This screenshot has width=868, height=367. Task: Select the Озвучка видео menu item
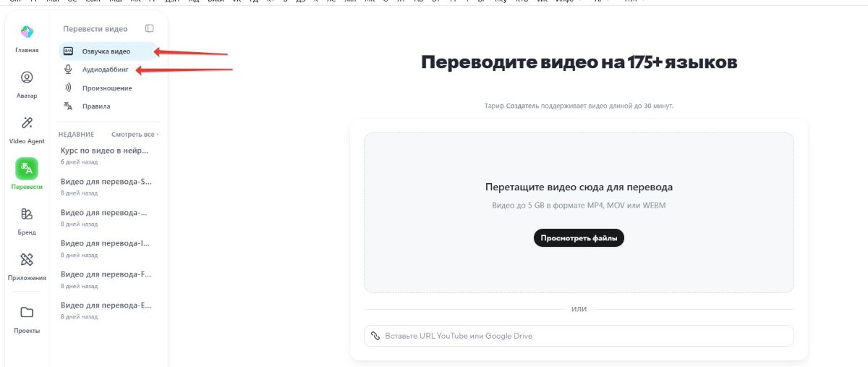107,51
